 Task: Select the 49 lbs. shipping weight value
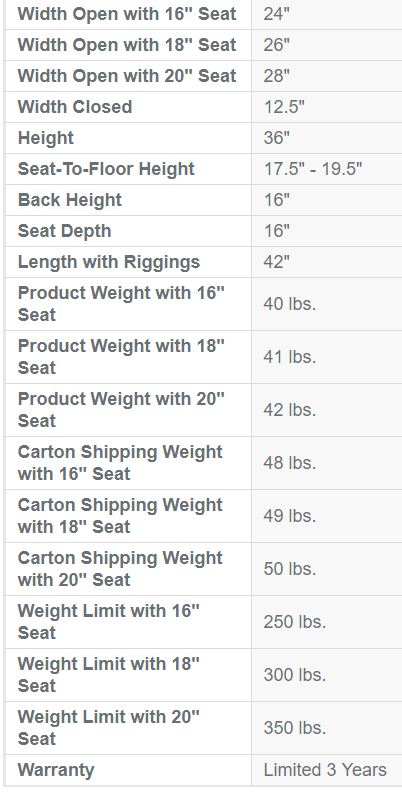[289, 516]
